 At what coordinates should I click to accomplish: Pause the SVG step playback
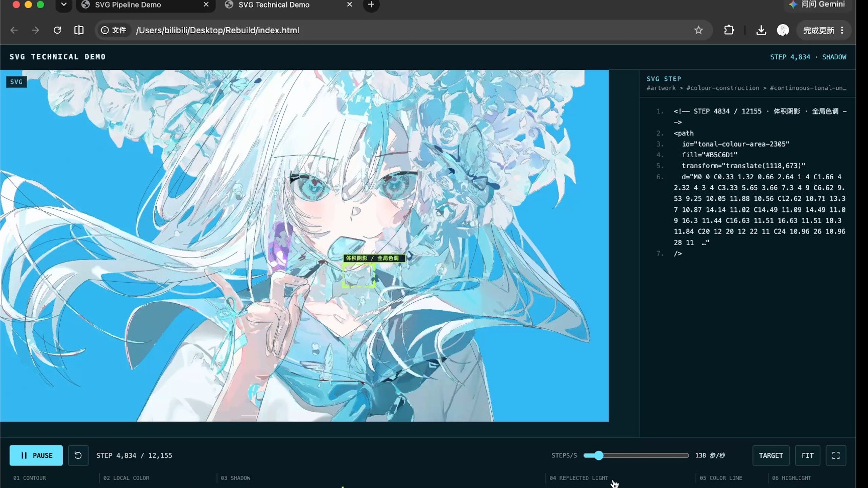[36, 455]
